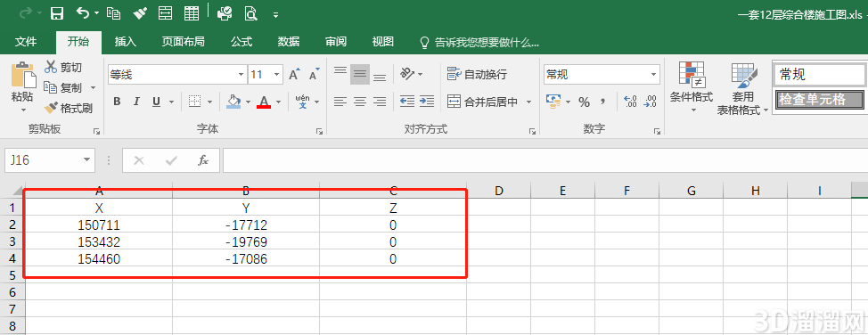Apply comma style number format

pyautogui.click(x=602, y=102)
